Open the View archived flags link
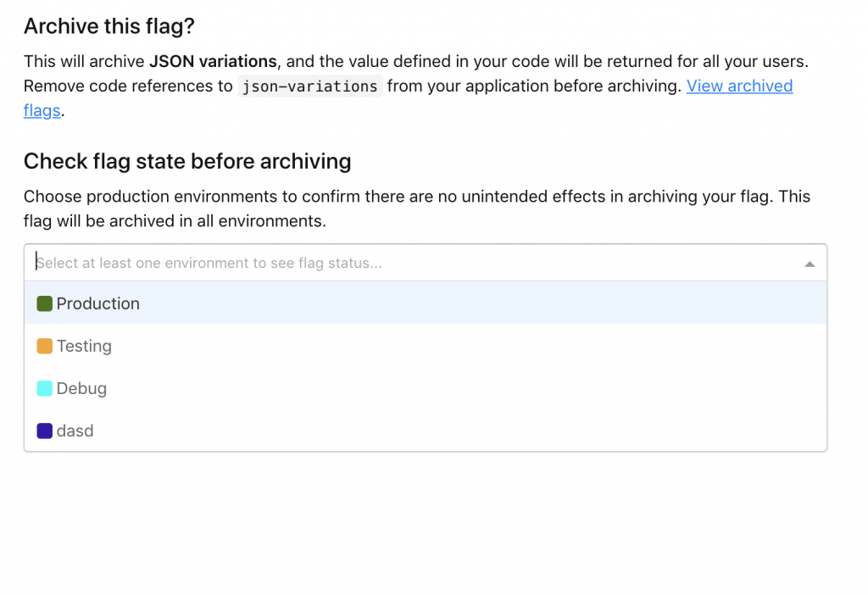The image size is (868, 595). [739, 86]
